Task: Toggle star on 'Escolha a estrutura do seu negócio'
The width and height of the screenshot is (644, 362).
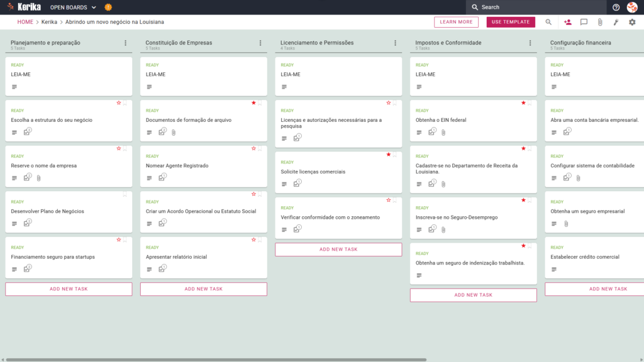Action: tap(119, 103)
